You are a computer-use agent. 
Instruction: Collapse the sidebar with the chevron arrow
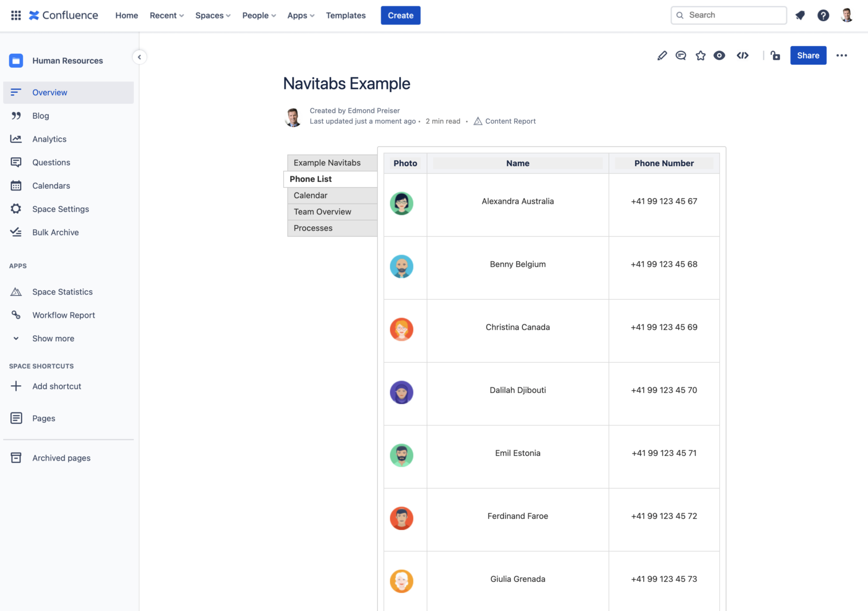[x=139, y=56]
